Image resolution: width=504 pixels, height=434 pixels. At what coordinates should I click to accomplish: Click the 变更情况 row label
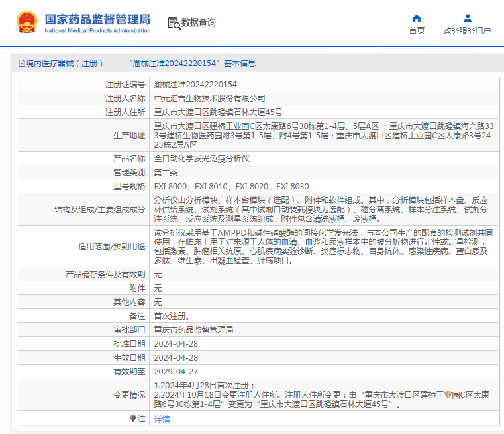[129, 395]
